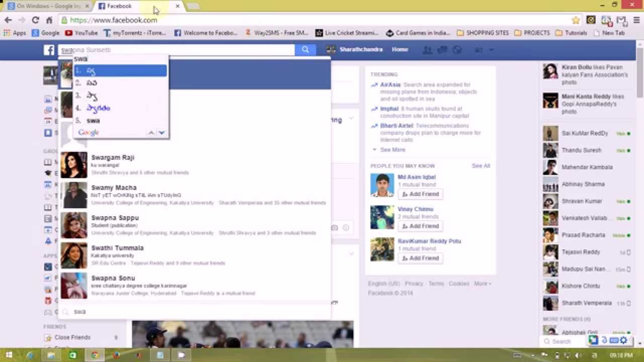Open Close Friends in the left sidebar
The image size is (644, 362).
pyautogui.click(x=72, y=337)
